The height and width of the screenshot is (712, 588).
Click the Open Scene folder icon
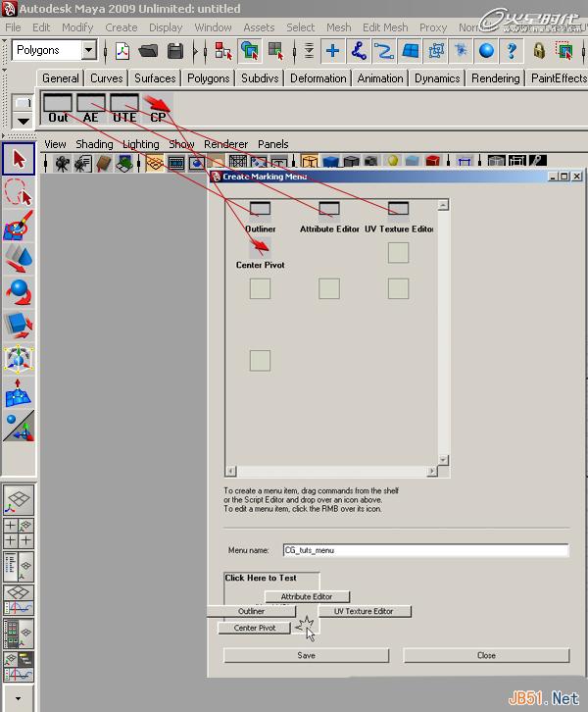[148, 51]
